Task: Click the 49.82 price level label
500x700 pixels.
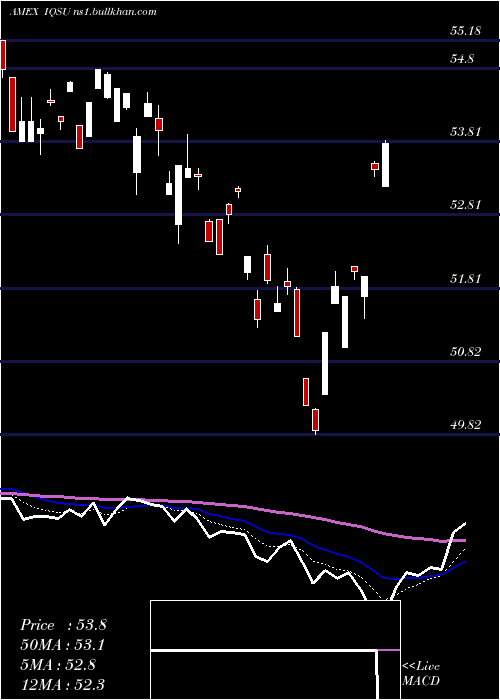Action: point(465,424)
